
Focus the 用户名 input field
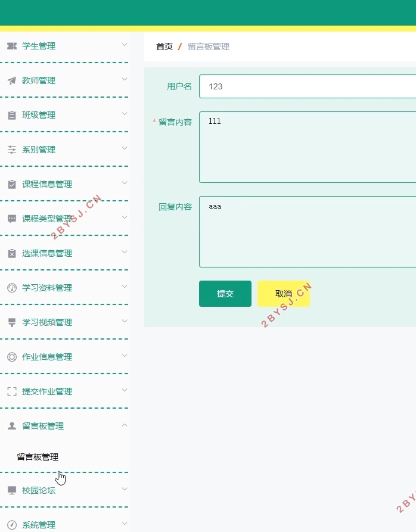[x=308, y=86]
